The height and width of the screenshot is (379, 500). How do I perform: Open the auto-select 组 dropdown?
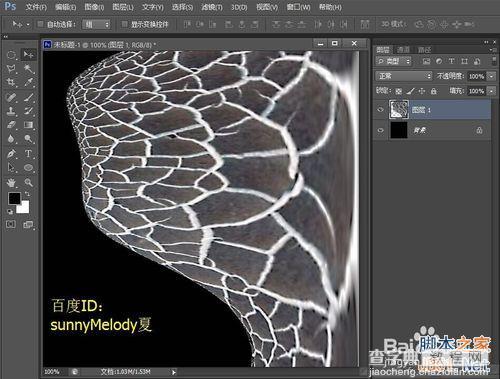96,24
